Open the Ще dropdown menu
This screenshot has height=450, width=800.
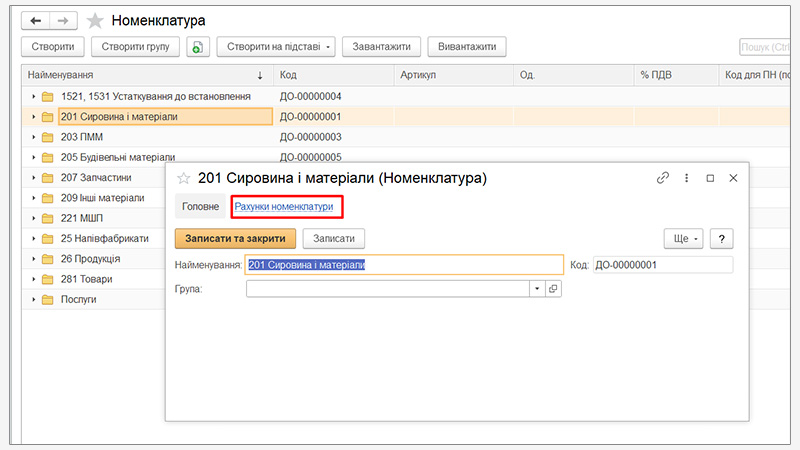[683, 238]
